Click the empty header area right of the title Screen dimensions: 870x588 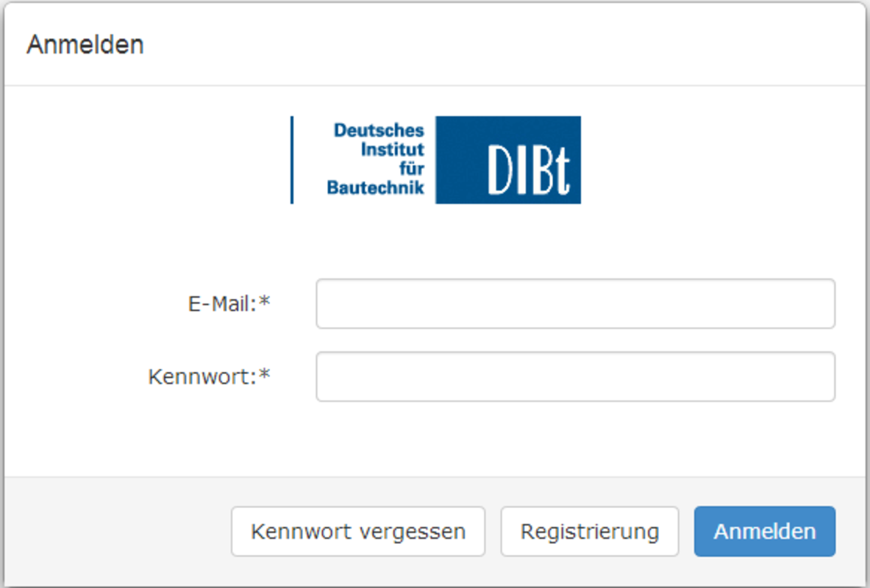(515, 45)
